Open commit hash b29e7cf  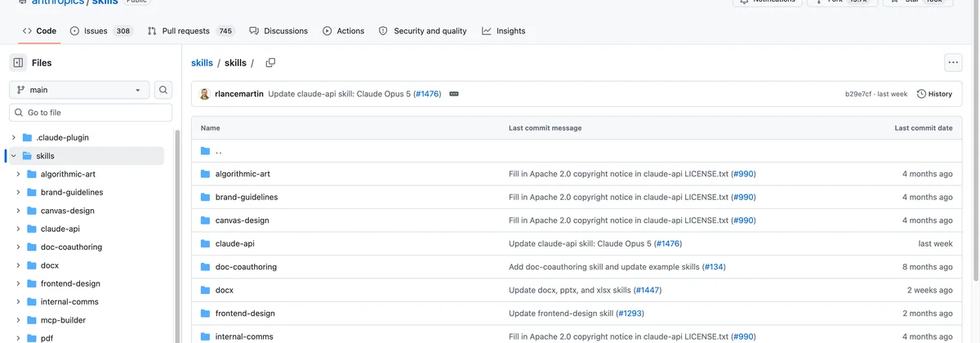click(x=858, y=94)
